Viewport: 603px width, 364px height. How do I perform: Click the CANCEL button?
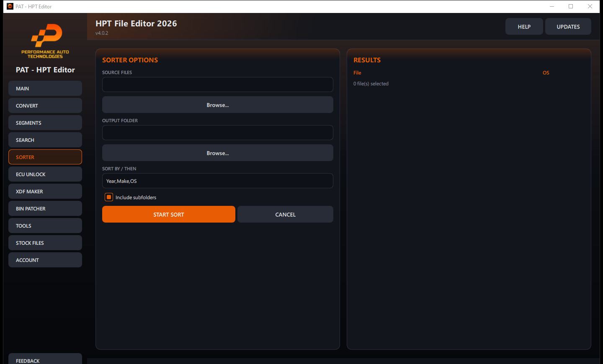point(285,214)
